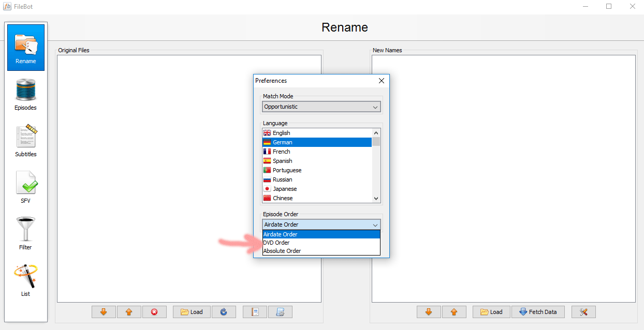Maximize the FileBot window
644x330 pixels.
[x=609, y=7]
